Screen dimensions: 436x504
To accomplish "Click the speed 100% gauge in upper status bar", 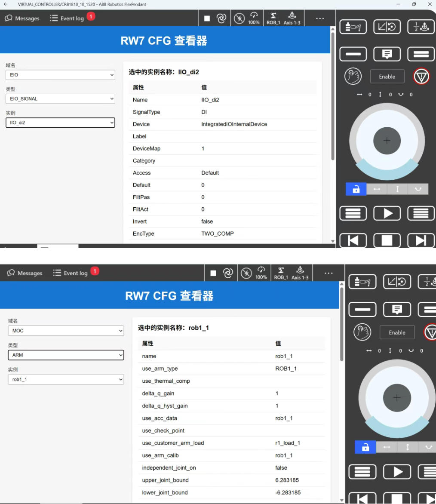I will [x=254, y=18].
